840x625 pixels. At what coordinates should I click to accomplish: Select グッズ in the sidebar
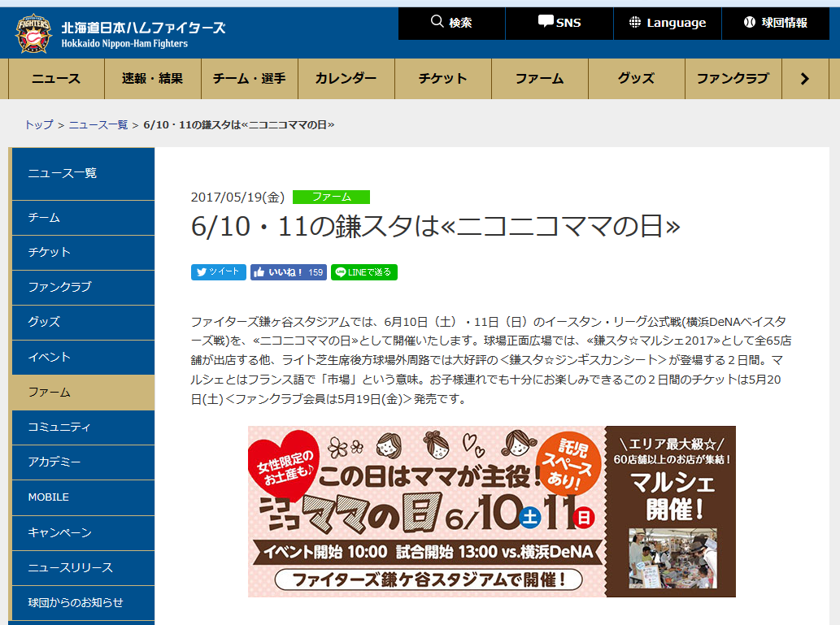pos(83,323)
